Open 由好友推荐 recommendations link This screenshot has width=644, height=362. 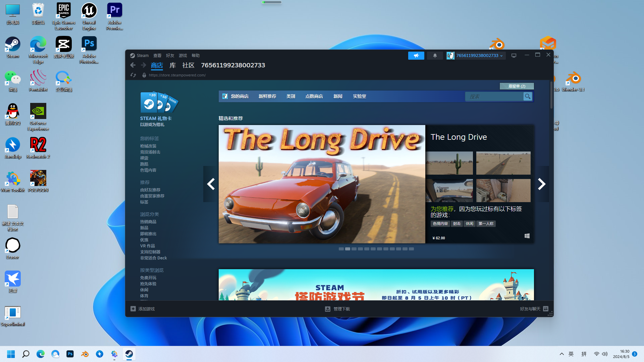click(150, 190)
